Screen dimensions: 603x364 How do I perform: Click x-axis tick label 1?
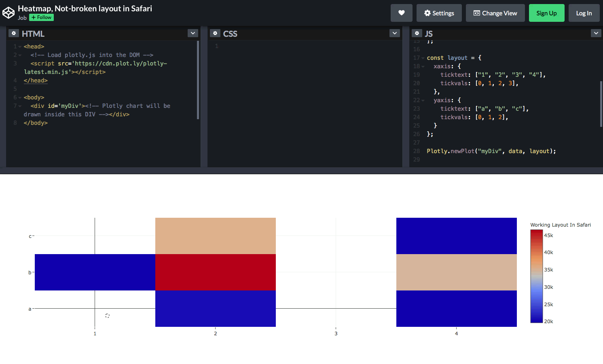coord(95,334)
